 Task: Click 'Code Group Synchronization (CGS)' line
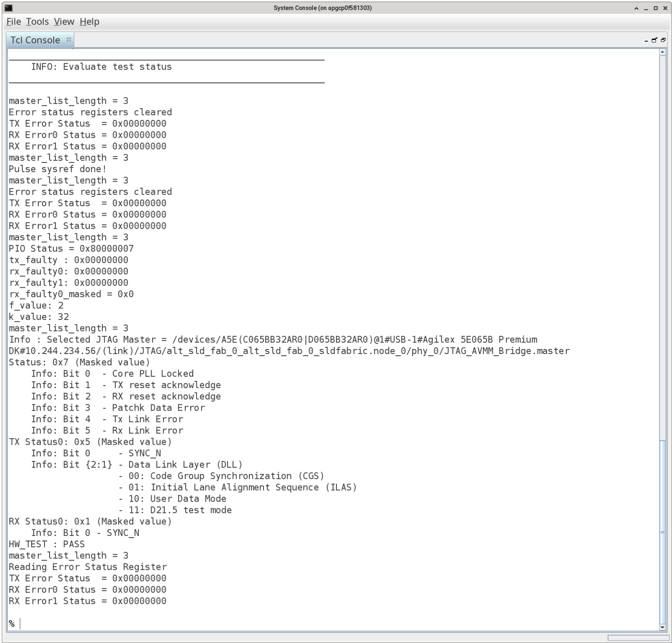click(x=221, y=476)
